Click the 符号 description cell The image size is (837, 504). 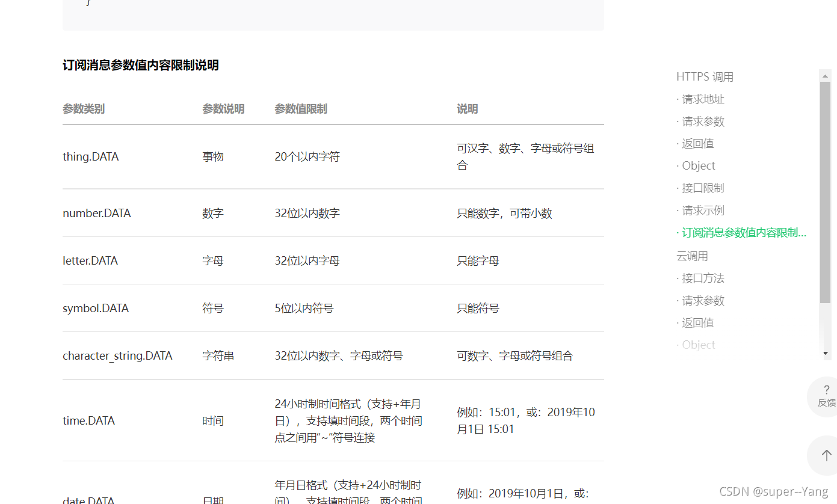pos(213,309)
